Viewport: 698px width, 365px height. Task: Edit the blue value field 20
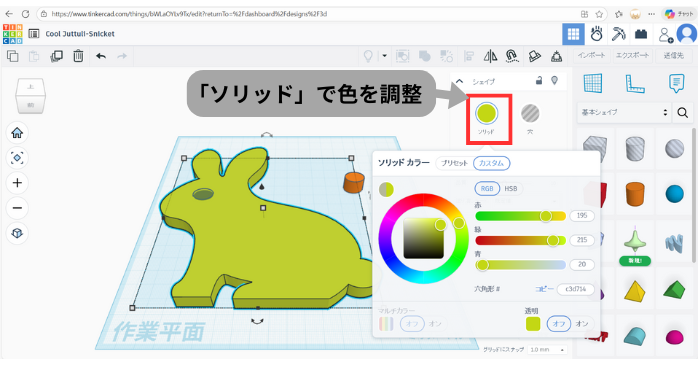pos(582,264)
